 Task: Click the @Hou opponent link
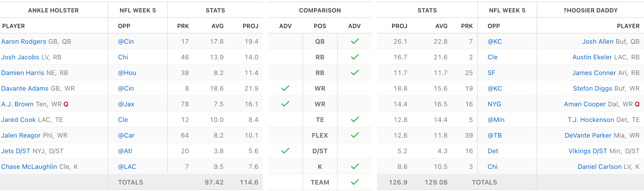pos(127,73)
